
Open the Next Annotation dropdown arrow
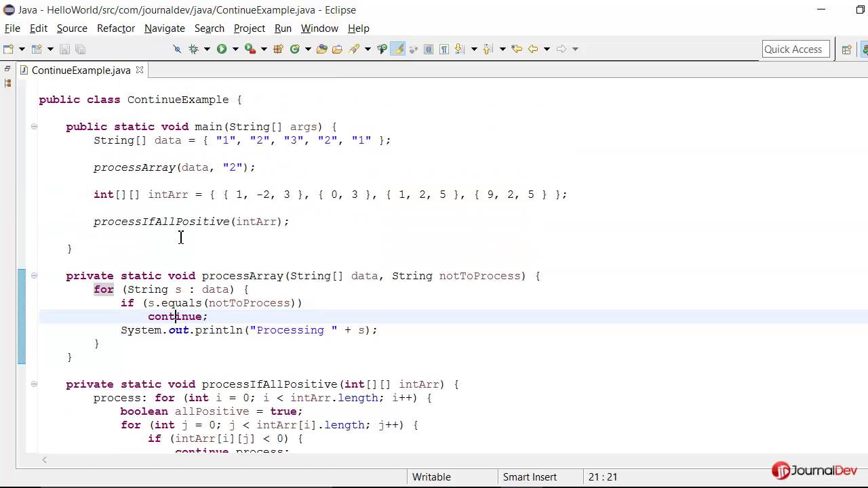[474, 49]
